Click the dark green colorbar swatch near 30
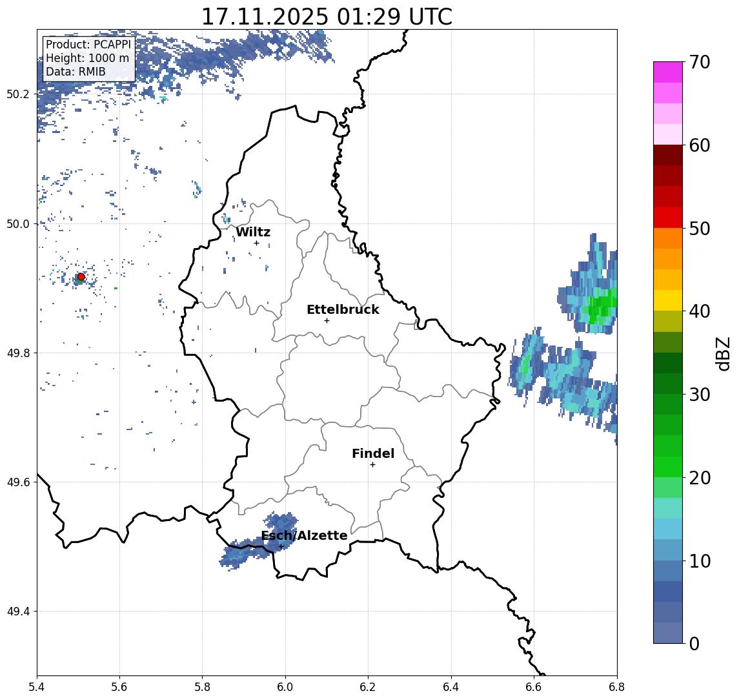739x700 pixels. coord(668,384)
